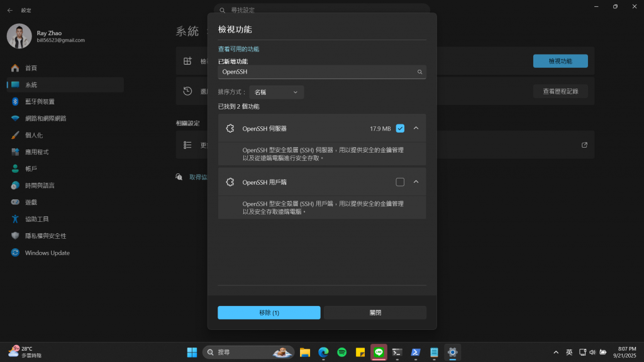
Task: Open LINE from taskbar
Action: pos(379,352)
